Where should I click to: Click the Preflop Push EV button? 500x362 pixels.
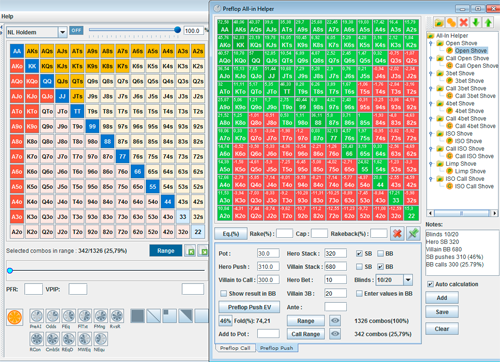pyautogui.click(x=249, y=307)
